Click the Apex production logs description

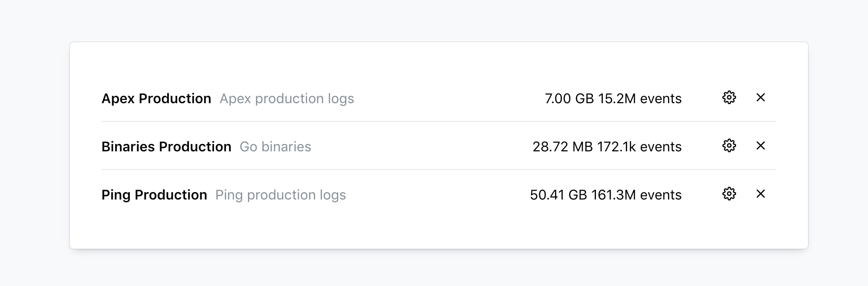pos(287,98)
